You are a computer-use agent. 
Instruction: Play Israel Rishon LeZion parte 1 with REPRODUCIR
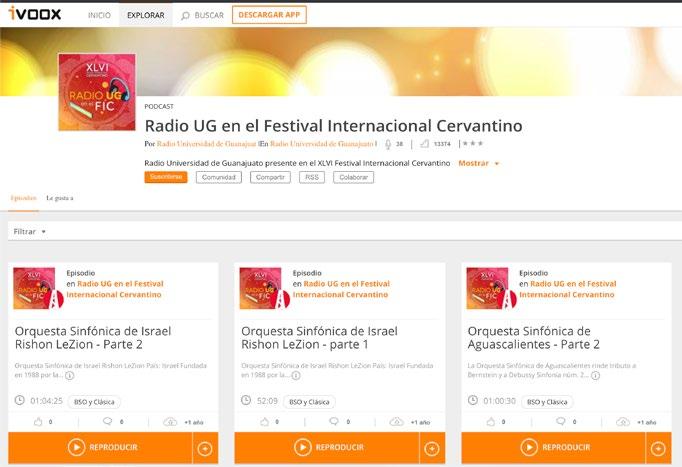[327, 447]
